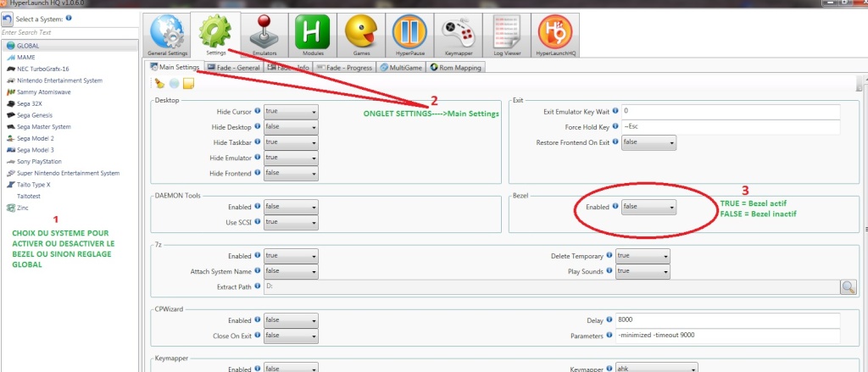Viewport: 868px width, 372px height.
Task: Click info icon beside Extract Path
Action: click(x=258, y=286)
